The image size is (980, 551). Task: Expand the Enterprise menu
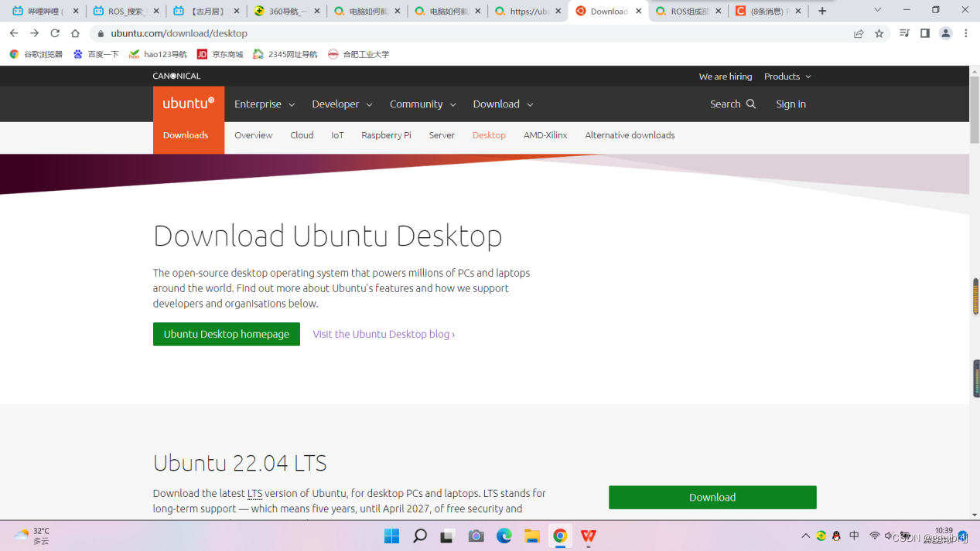[265, 104]
